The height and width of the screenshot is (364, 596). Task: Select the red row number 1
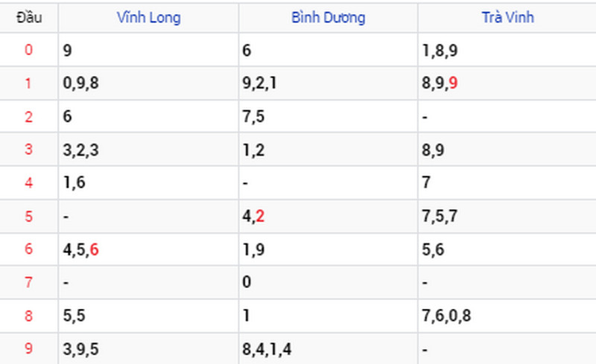pyautogui.click(x=28, y=83)
